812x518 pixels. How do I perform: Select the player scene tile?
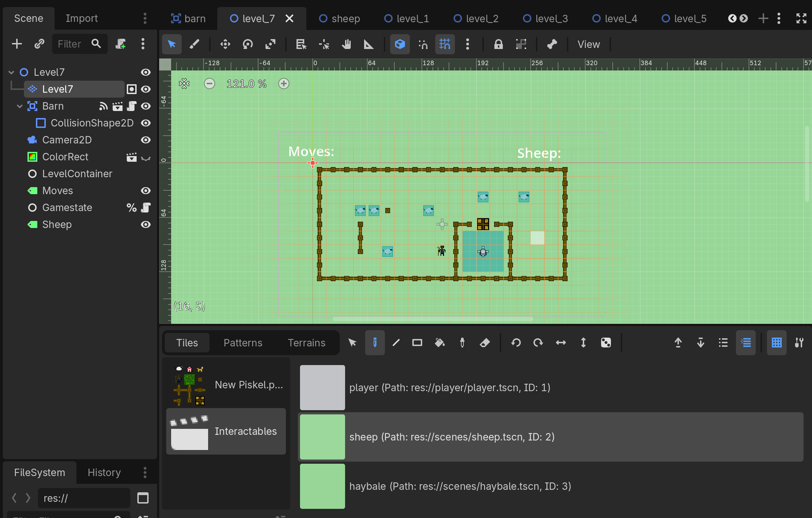click(x=551, y=388)
